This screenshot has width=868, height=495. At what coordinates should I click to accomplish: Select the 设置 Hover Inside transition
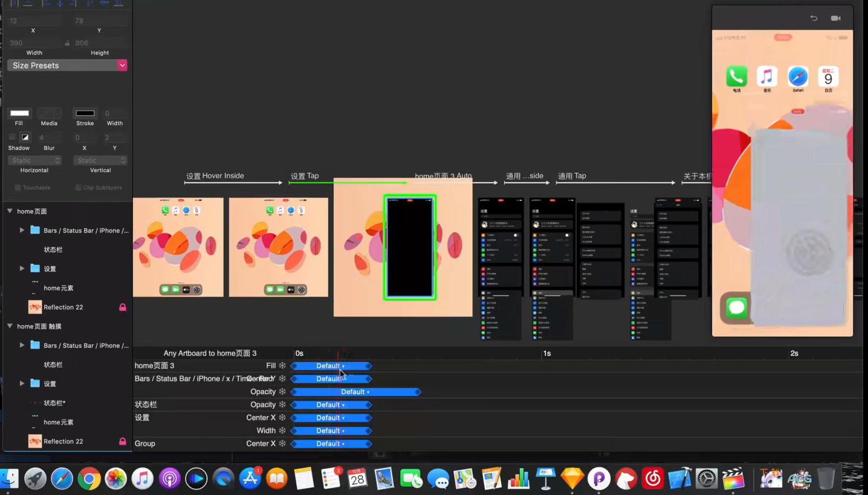pyautogui.click(x=233, y=182)
